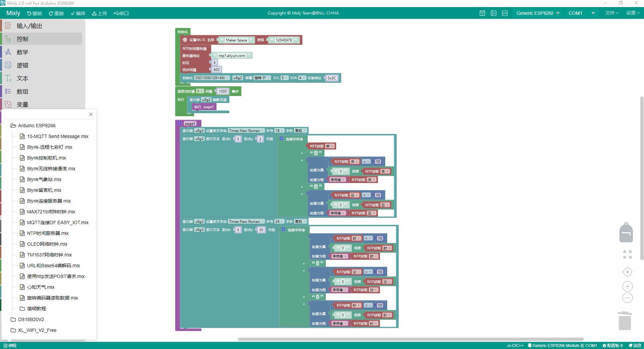
Task: Click the 例程 examples button in status bar
Action: (x=10, y=346)
